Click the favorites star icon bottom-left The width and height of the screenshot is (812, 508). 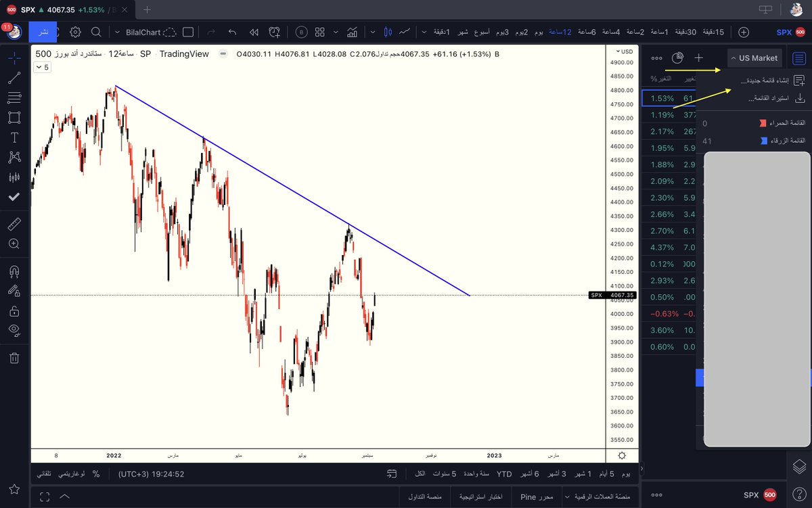tap(14, 489)
